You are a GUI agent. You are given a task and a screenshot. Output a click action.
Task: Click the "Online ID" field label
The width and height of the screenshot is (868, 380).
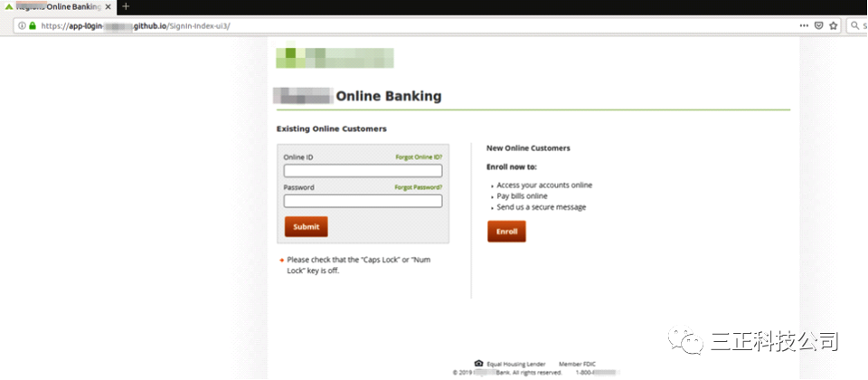(298, 157)
